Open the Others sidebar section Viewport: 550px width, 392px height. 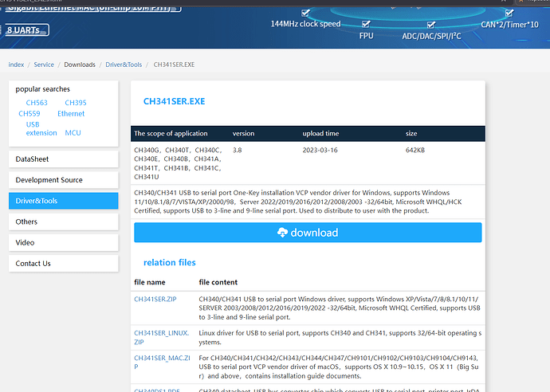pyautogui.click(x=64, y=221)
